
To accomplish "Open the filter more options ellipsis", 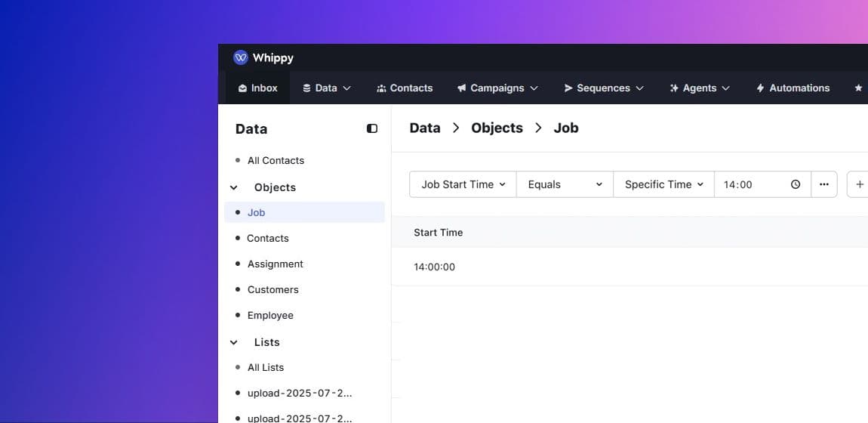I will pyautogui.click(x=824, y=184).
